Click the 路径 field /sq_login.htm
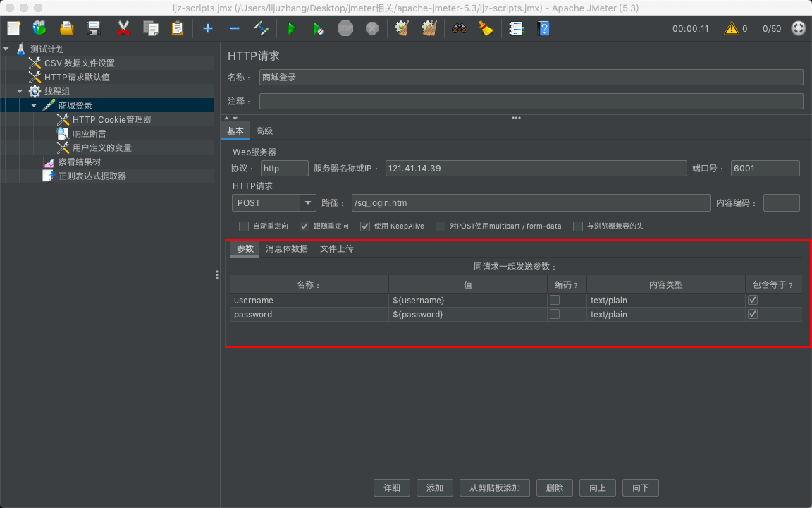 pyautogui.click(x=531, y=202)
